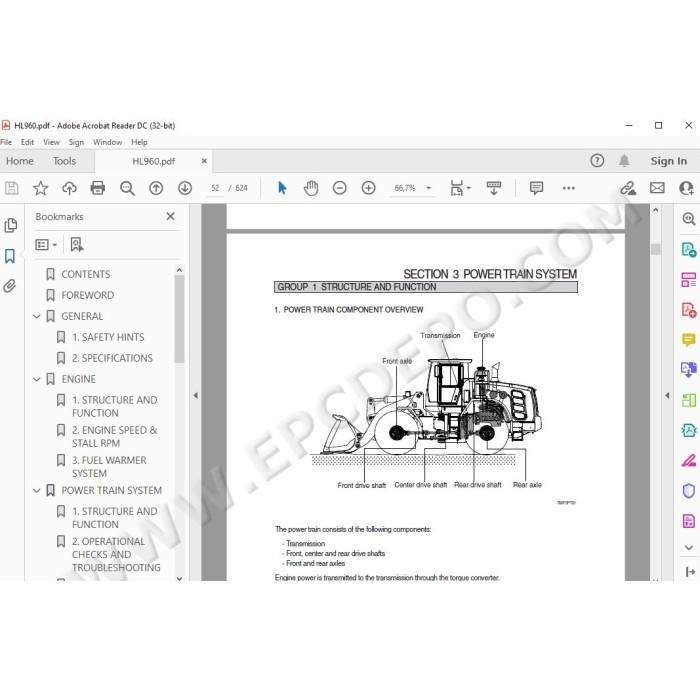Image resolution: width=700 pixels, height=700 pixels.
Task: Open the Sign menu
Action: tap(76, 142)
